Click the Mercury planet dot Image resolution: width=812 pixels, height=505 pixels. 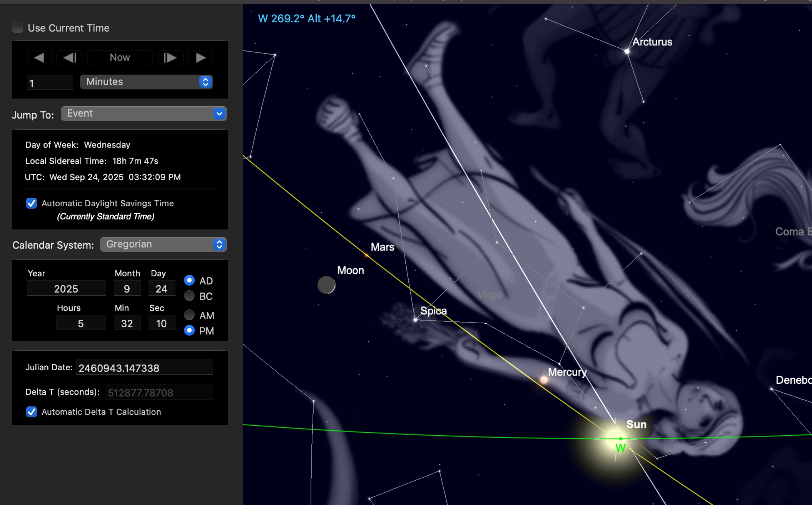tap(544, 380)
